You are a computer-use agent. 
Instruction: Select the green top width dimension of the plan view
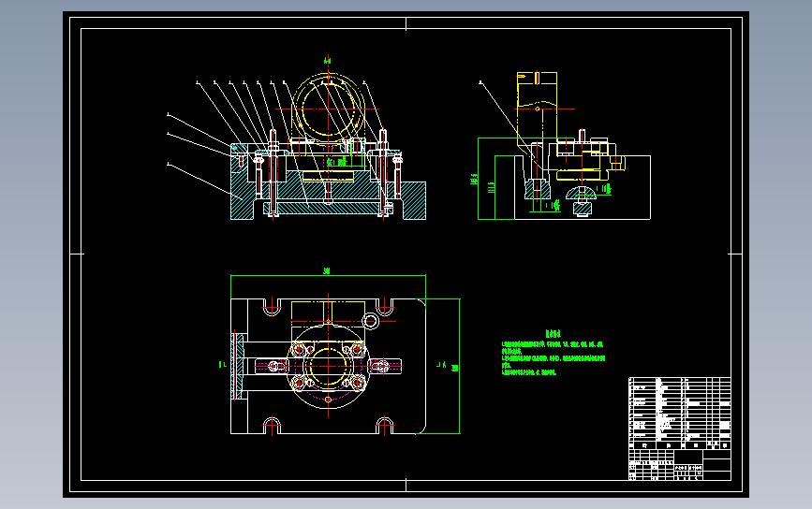click(328, 274)
